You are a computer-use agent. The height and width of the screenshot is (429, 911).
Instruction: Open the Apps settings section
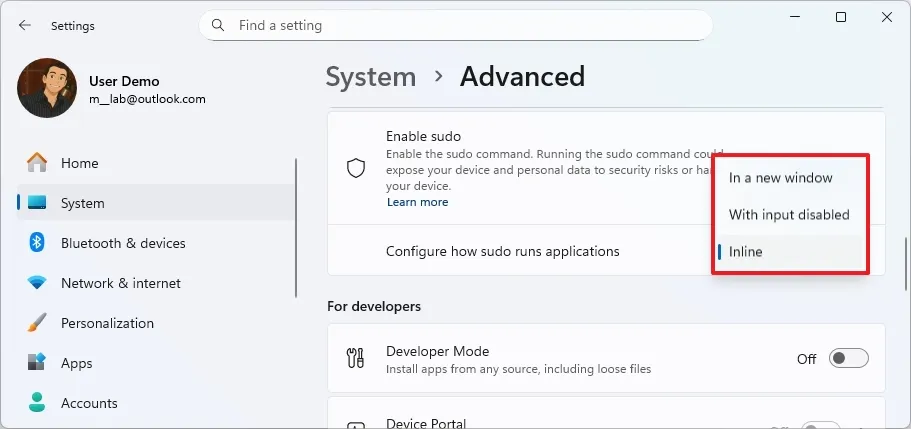click(x=156, y=363)
